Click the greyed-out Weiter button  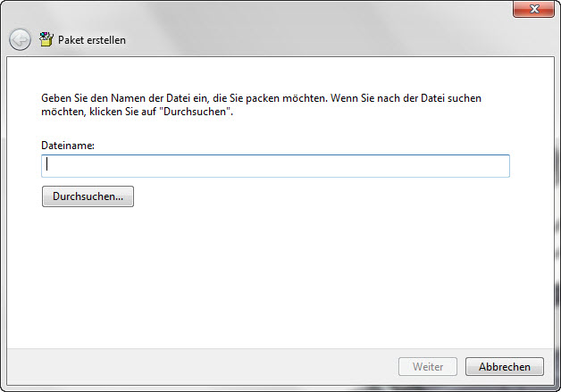pos(428,367)
